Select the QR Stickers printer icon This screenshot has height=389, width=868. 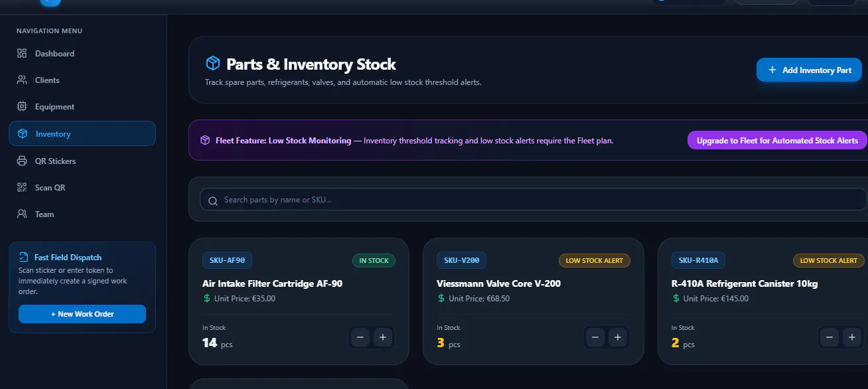[x=22, y=161]
